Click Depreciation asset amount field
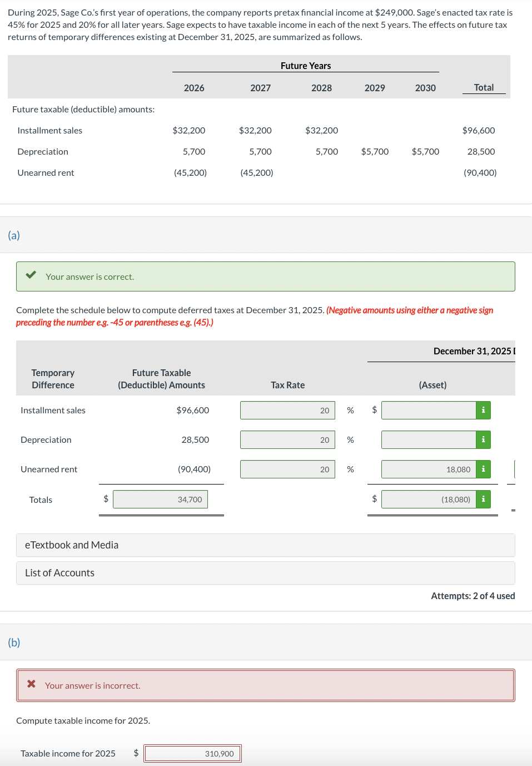532x766 pixels. click(x=429, y=440)
